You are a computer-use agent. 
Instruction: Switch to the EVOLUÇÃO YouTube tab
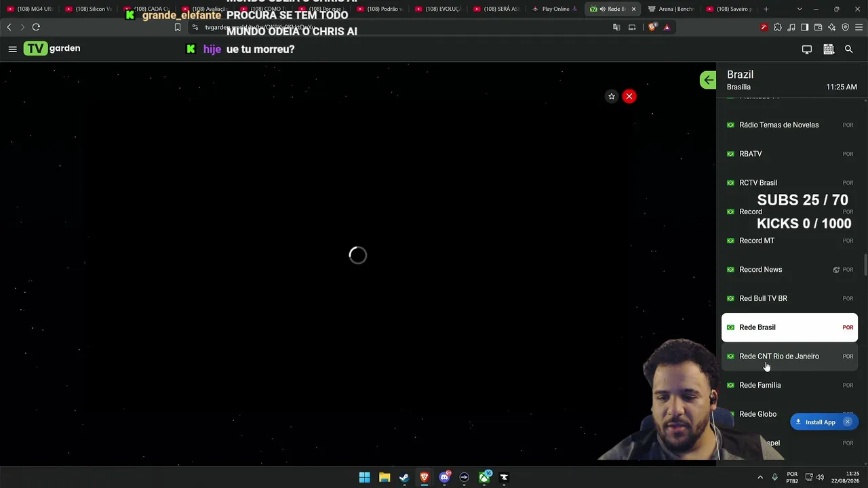pos(439,9)
